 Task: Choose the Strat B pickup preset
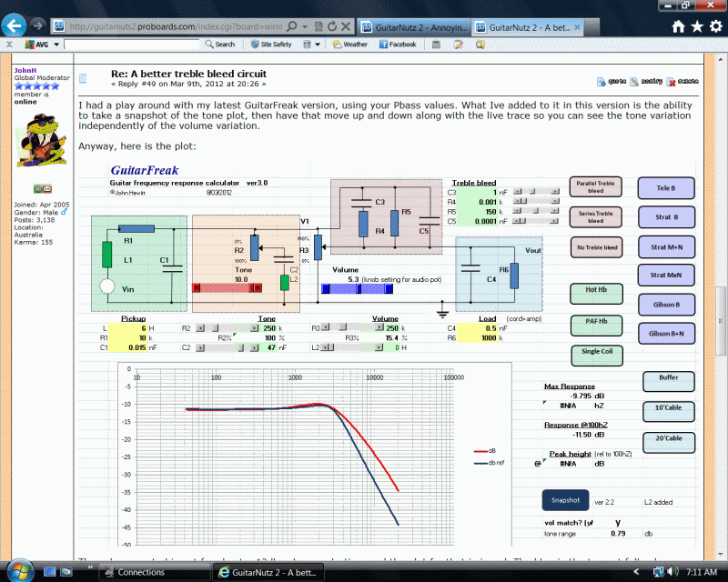point(666,216)
